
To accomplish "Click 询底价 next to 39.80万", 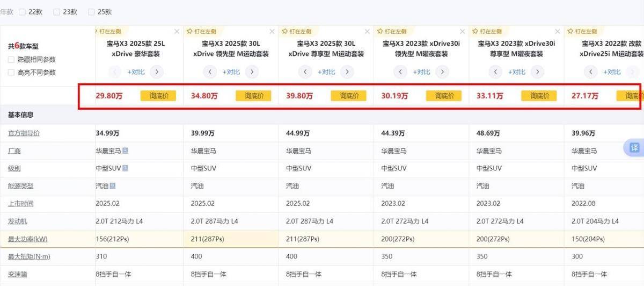I will point(349,96).
